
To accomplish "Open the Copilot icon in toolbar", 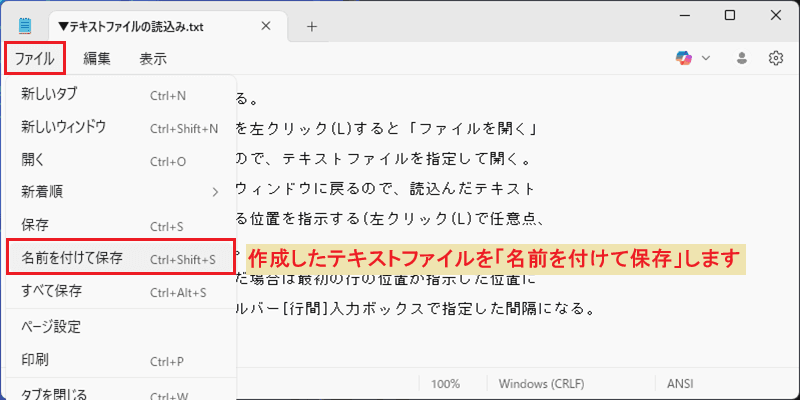I will pos(684,58).
